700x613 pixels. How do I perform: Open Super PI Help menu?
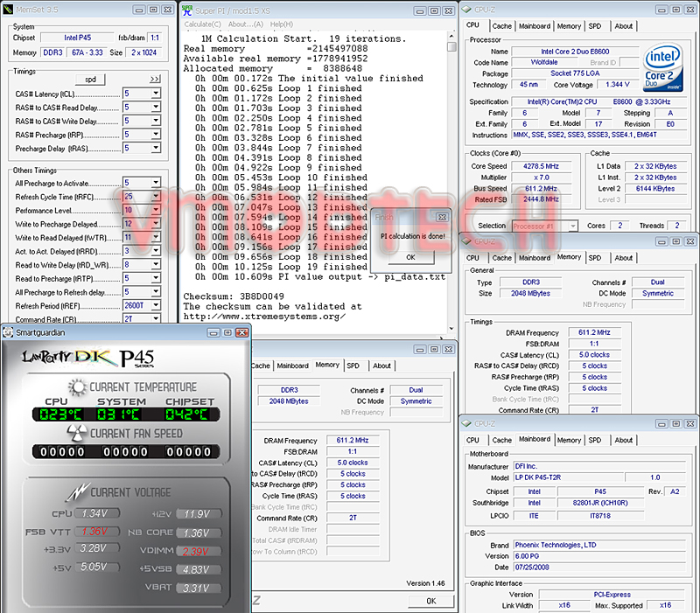click(x=282, y=24)
